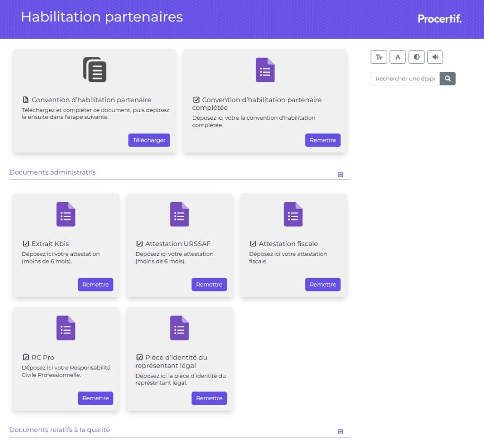Click the text size accessibility icon

(379, 57)
